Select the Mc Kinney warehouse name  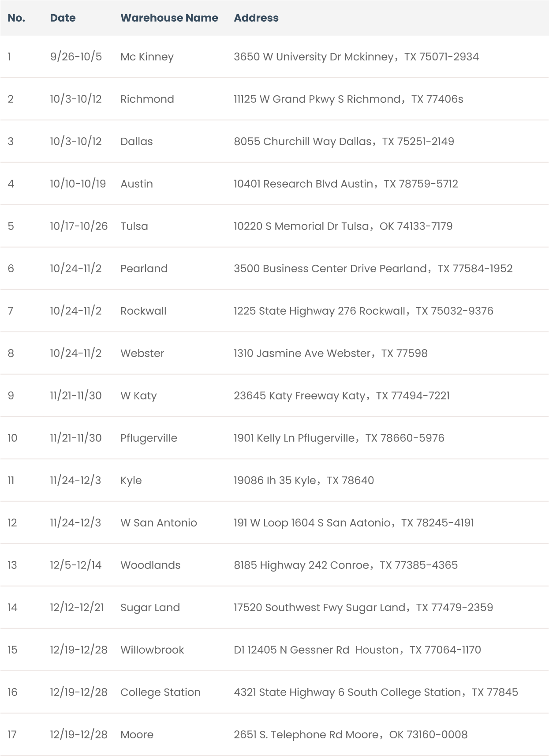click(147, 57)
